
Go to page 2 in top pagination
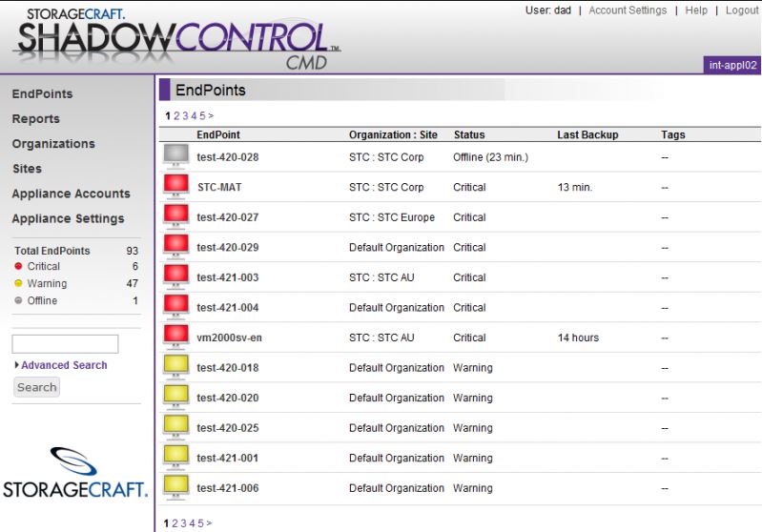tap(176, 115)
